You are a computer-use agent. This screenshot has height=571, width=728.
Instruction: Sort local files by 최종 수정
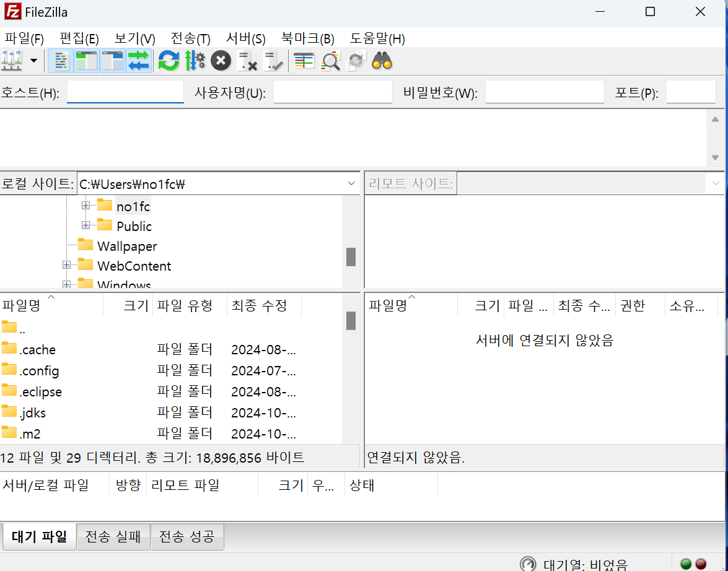click(264, 305)
